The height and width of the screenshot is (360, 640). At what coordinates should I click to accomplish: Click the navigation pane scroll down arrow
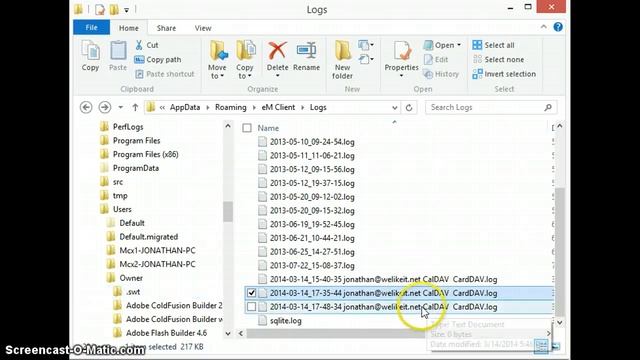(x=228, y=333)
